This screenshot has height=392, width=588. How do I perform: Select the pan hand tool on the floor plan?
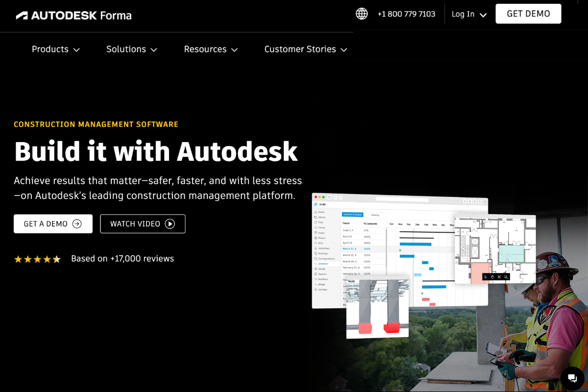pyautogui.click(x=492, y=277)
